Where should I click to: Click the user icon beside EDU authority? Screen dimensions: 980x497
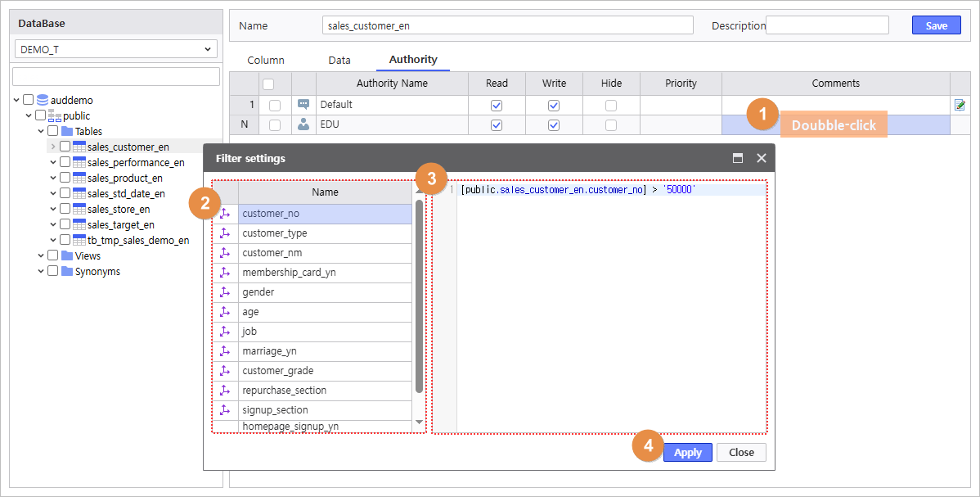click(x=303, y=124)
